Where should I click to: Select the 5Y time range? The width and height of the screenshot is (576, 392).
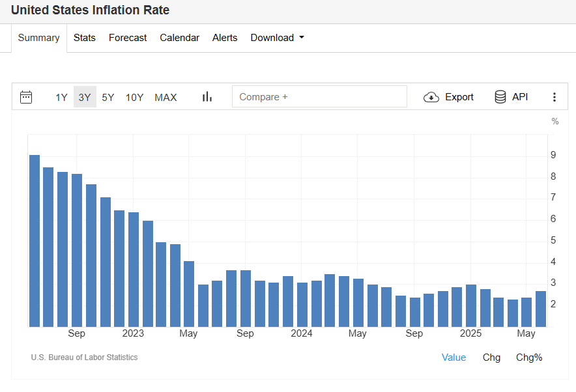pos(108,97)
